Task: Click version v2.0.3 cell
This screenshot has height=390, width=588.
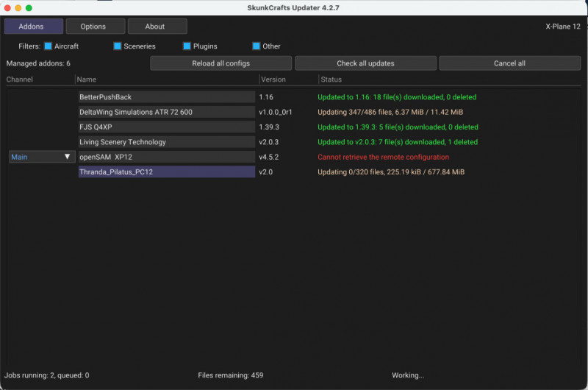Action: point(269,142)
